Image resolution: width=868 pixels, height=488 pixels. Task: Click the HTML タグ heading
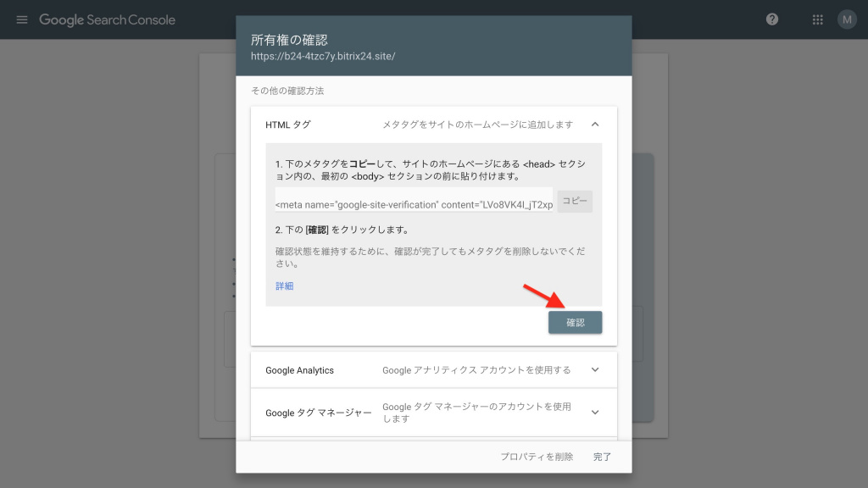(288, 125)
